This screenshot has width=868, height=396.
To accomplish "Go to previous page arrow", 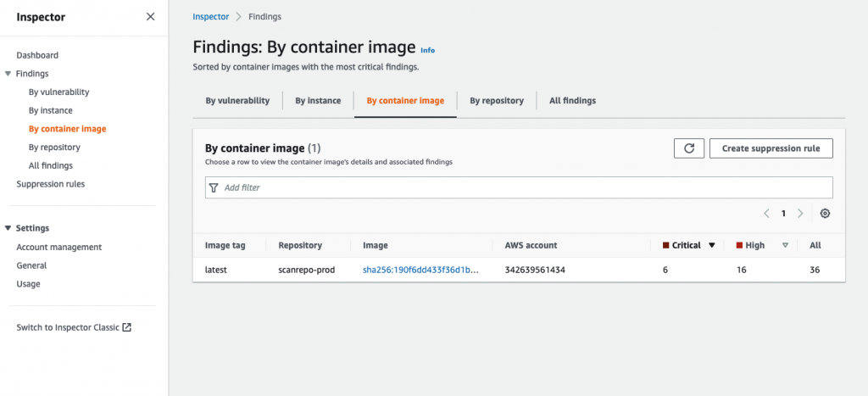I will coord(766,214).
